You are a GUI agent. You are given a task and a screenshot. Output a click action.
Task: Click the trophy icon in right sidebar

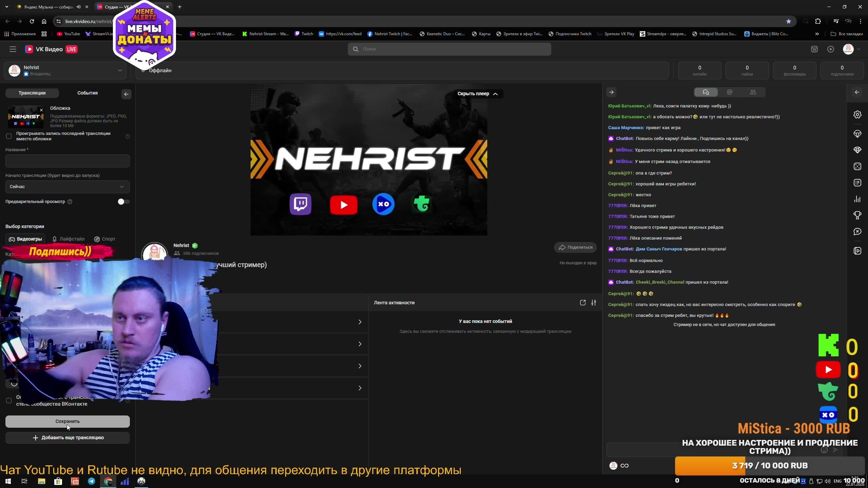pos(857,215)
